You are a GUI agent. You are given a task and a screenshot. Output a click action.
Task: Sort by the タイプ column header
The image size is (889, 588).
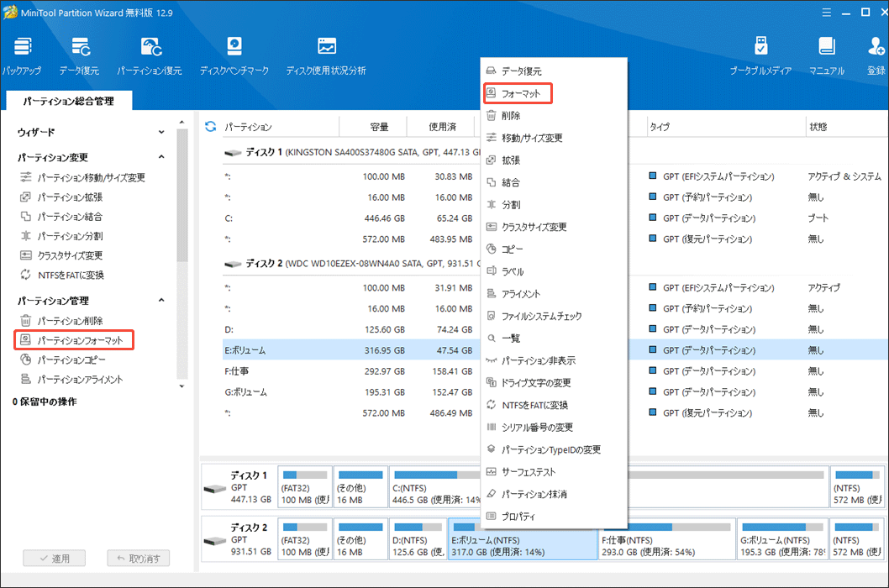point(726,127)
